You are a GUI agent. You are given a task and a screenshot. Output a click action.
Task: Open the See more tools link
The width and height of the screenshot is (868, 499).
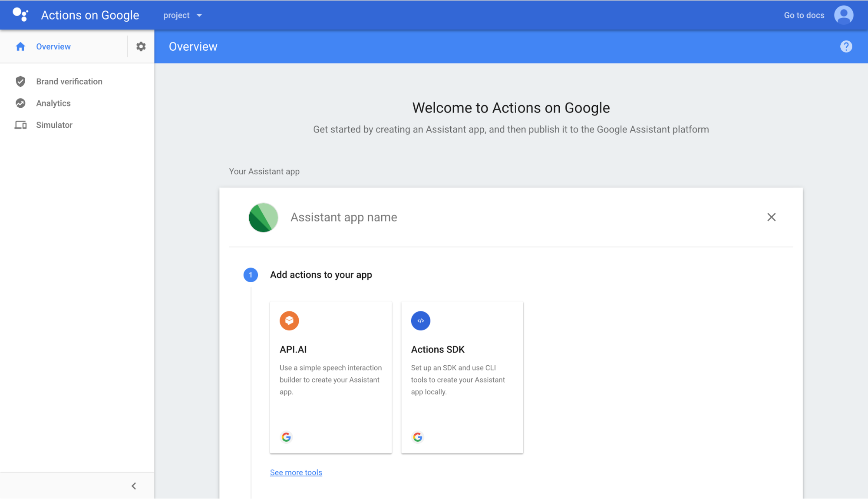[x=296, y=473]
